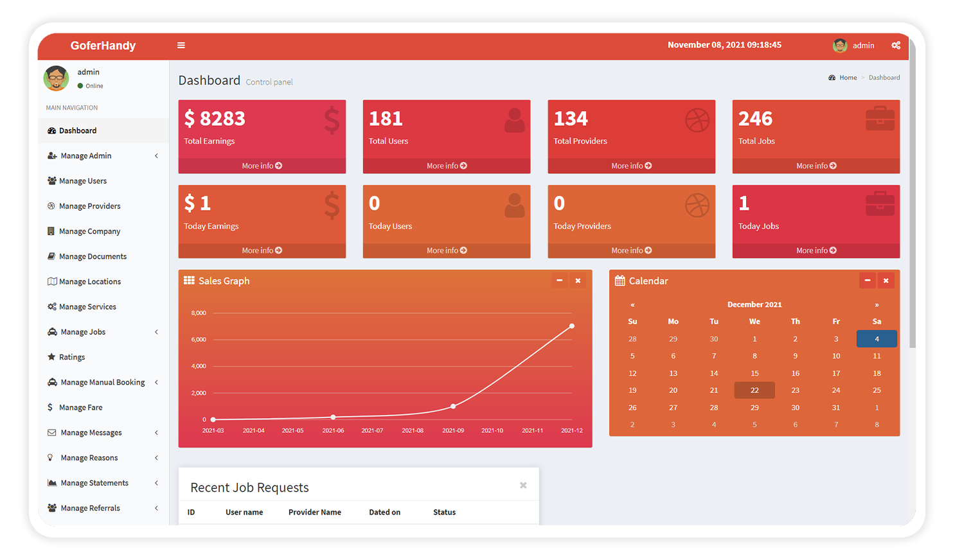955x560 pixels.
Task: Click the Calendar panel title icon
Action: click(620, 281)
